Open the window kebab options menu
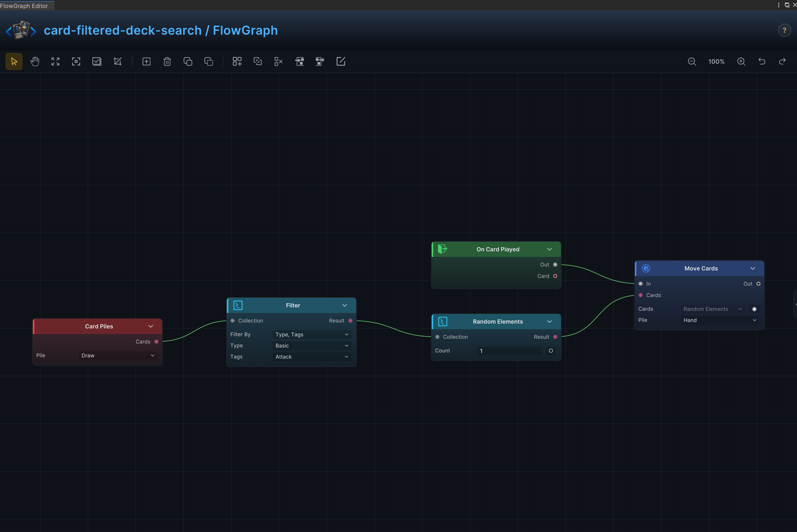The width and height of the screenshot is (797, 532). (x=778, y=5)
